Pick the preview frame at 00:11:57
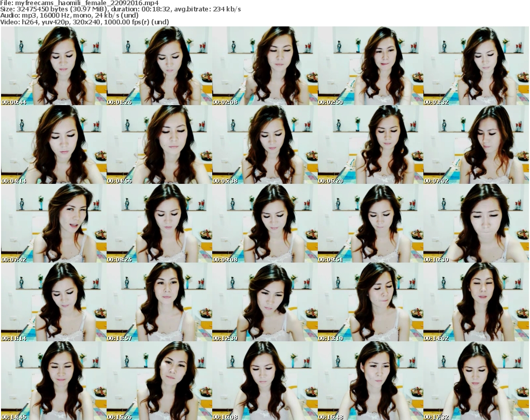 [159, 302]
